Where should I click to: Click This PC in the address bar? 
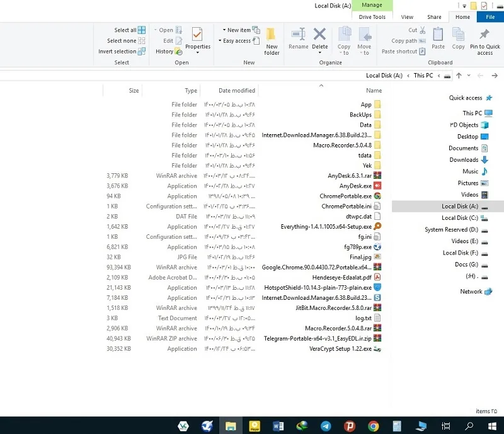[x=423, y=76]
